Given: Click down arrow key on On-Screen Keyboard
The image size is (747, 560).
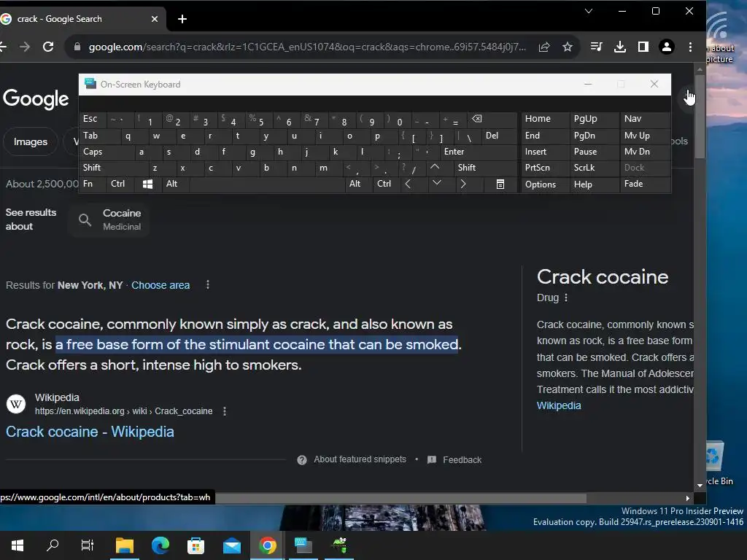Looking at the screenshot, I should tap(436, 183).
